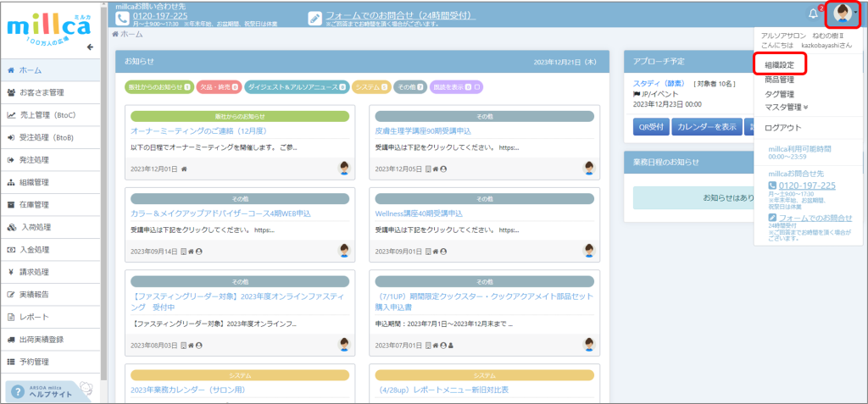Click the カレンダーを表示 button
Viewport: 868px width, 404px height.
coord(705,127)
